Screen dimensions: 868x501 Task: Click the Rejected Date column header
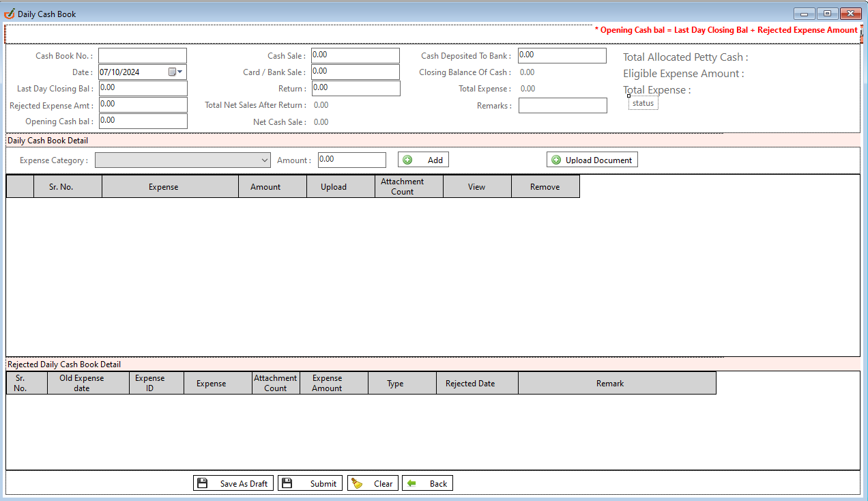(x=470, y=383)
